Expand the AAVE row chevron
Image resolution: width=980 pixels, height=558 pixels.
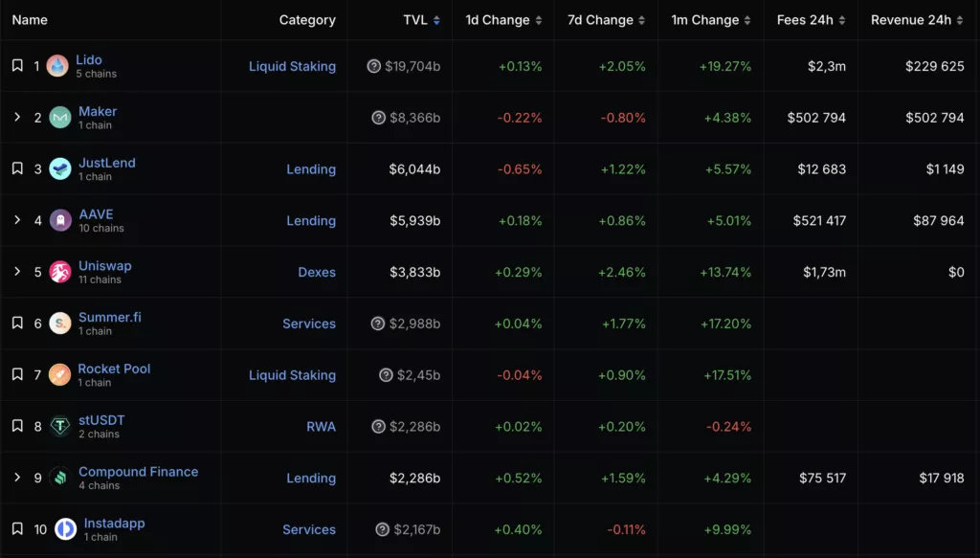17,220
